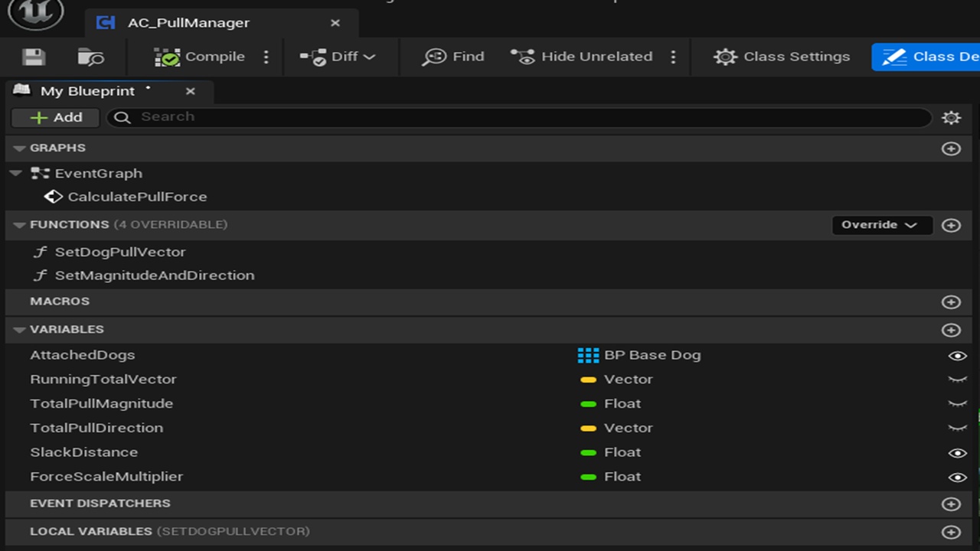This screenshot has width=980, height=551.
Task: Click TotalPullDirection yellow Vector type pill
Action: click(x=588, y=429)
